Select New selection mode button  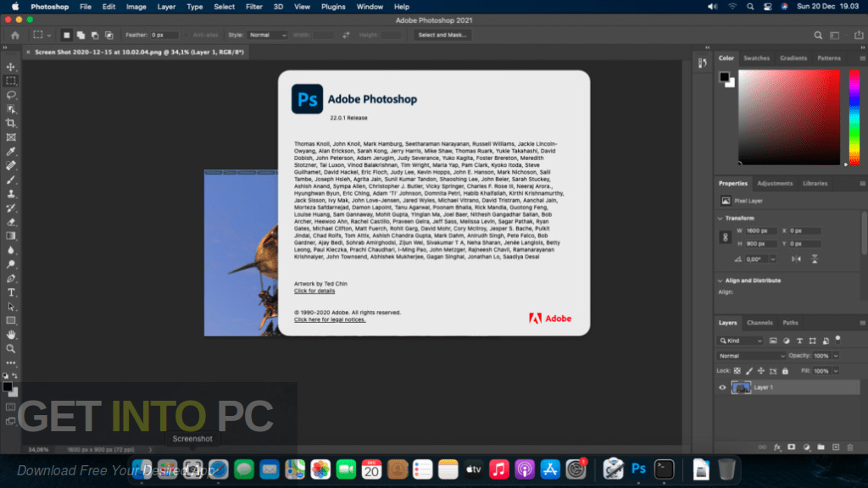tap(66, 35)
